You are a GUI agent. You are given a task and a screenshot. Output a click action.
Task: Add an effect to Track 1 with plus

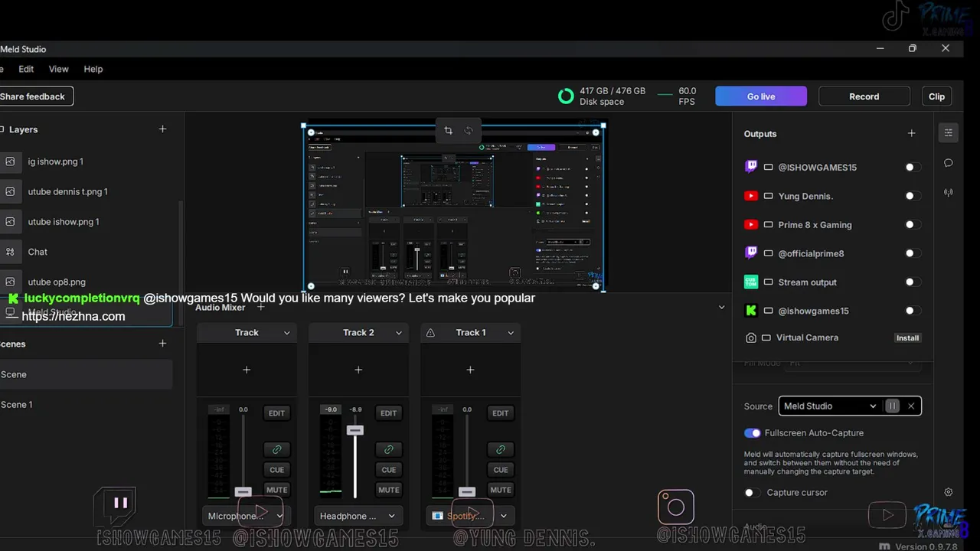[x=470, y=370]
